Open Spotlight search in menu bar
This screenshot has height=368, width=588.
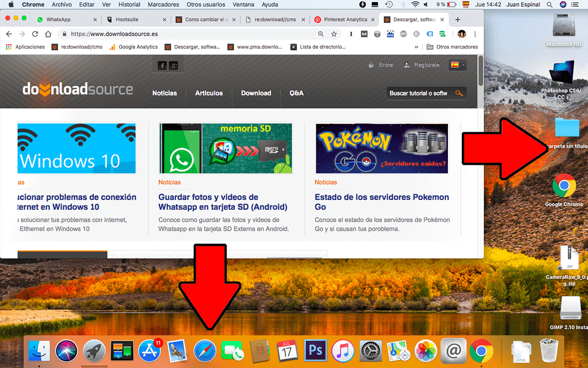pos(550,4)
